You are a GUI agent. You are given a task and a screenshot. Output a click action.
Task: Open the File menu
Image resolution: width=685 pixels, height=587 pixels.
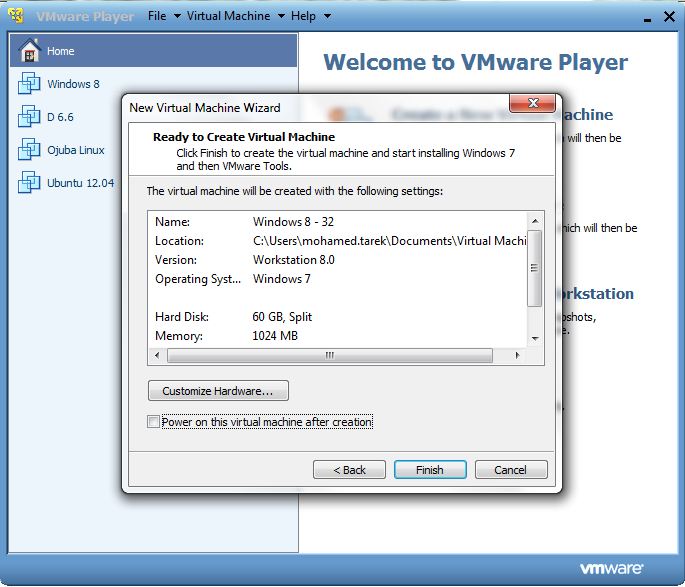(x=157, y=16)
